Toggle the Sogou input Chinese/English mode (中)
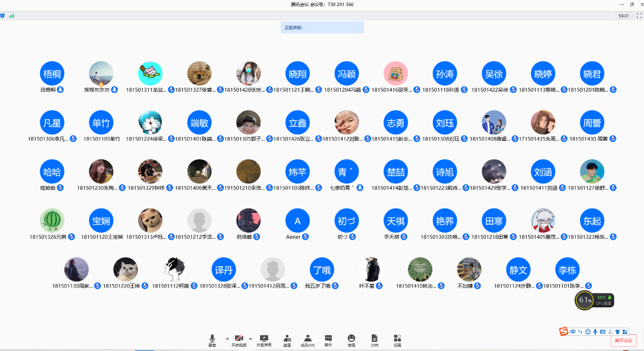Screen dimensions: 644x351 (x=573, y=332)
